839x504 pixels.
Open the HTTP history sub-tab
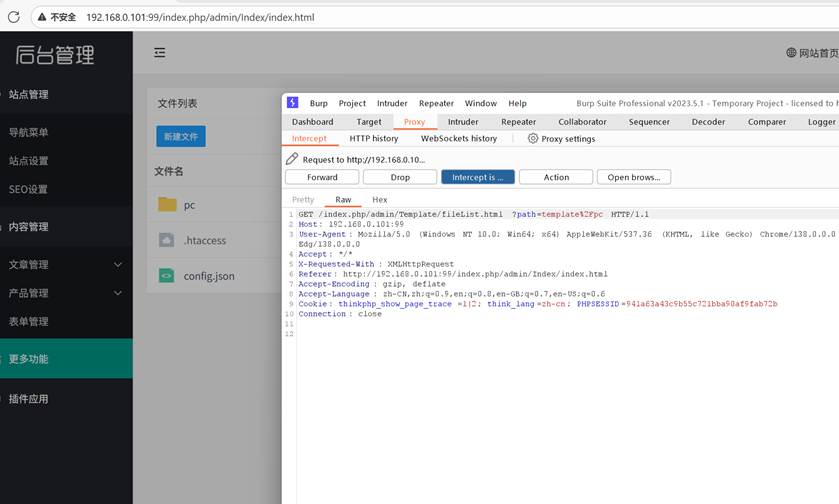[x=373, y=139]
